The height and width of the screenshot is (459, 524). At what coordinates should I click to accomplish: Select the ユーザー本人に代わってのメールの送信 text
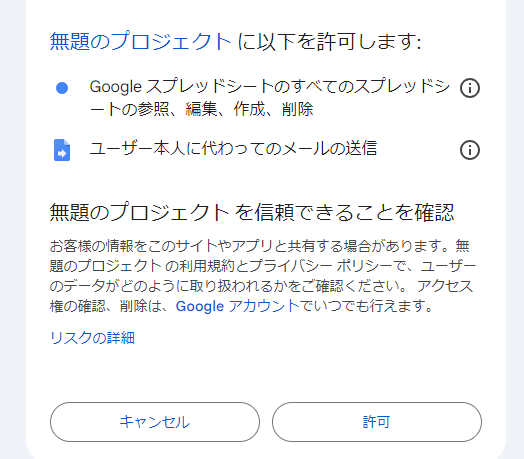coord(233,148)
